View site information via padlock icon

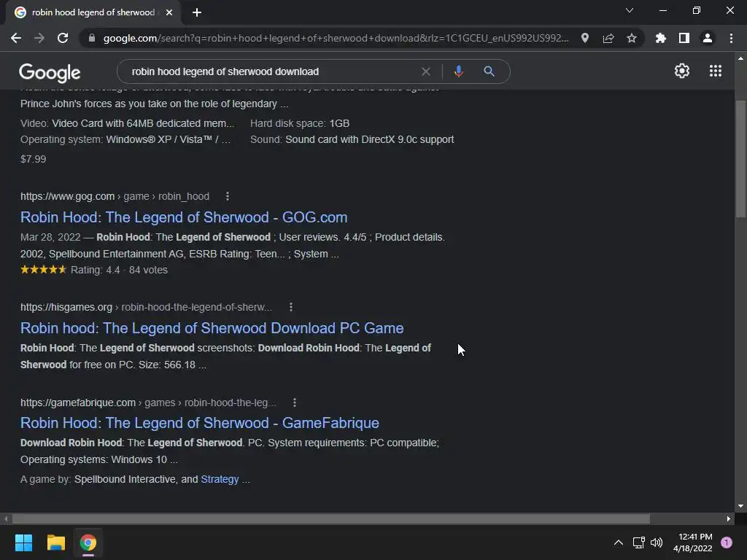pos(92,38)
